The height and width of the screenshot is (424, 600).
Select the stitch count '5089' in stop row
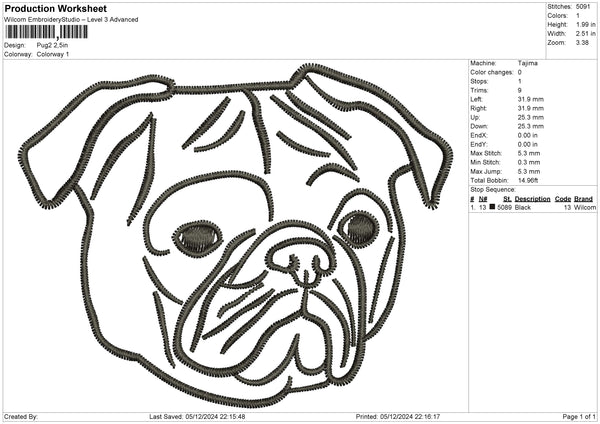pyautogui.click(x=505, y=207)
